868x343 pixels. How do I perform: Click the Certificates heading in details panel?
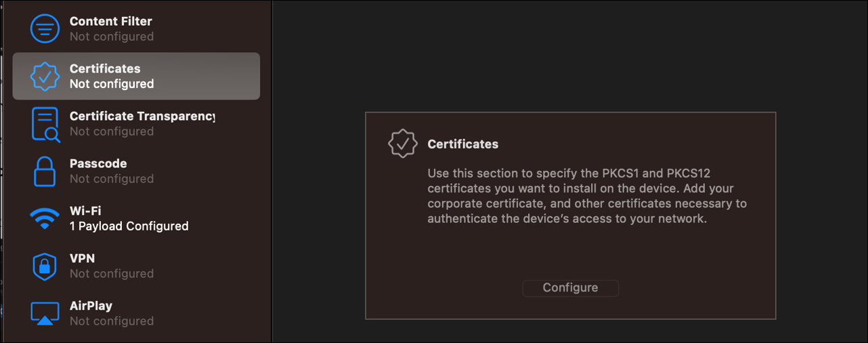point(463,144)
